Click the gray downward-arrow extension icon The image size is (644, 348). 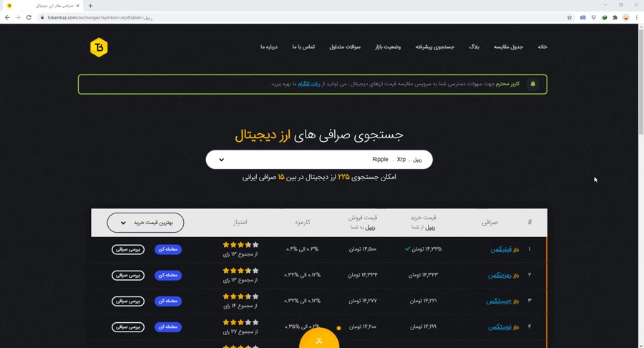593,18
